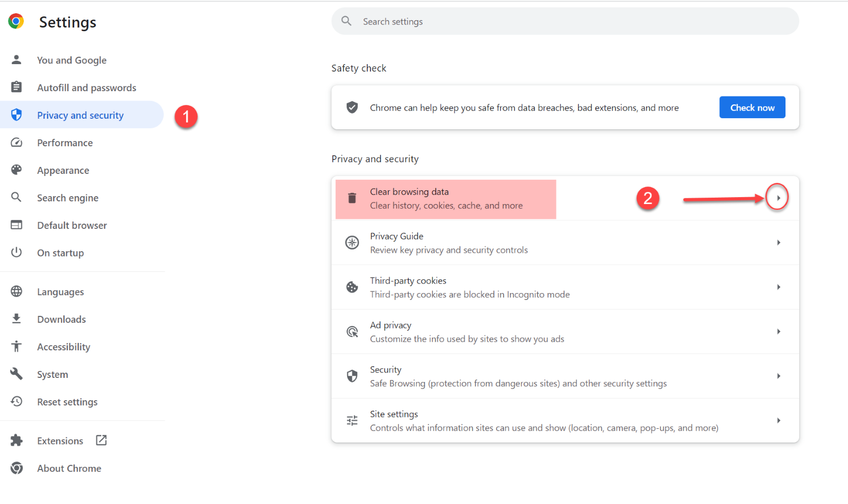Select Privacy and security in sidebar
Viewport: 848px width, 504px height.
(82, 114)
